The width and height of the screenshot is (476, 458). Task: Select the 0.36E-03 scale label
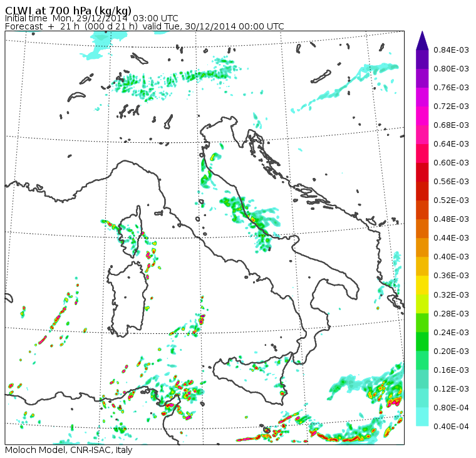tap(451, 276)
